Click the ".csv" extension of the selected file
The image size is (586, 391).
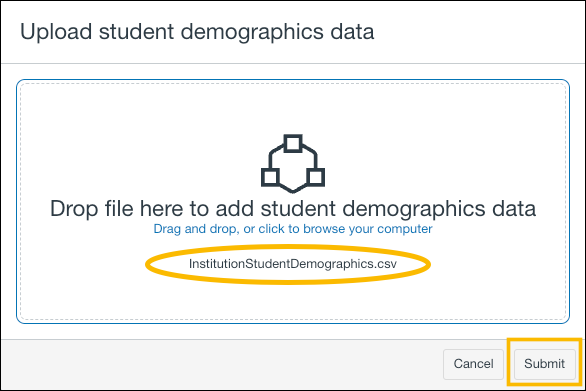pos(385,264)
